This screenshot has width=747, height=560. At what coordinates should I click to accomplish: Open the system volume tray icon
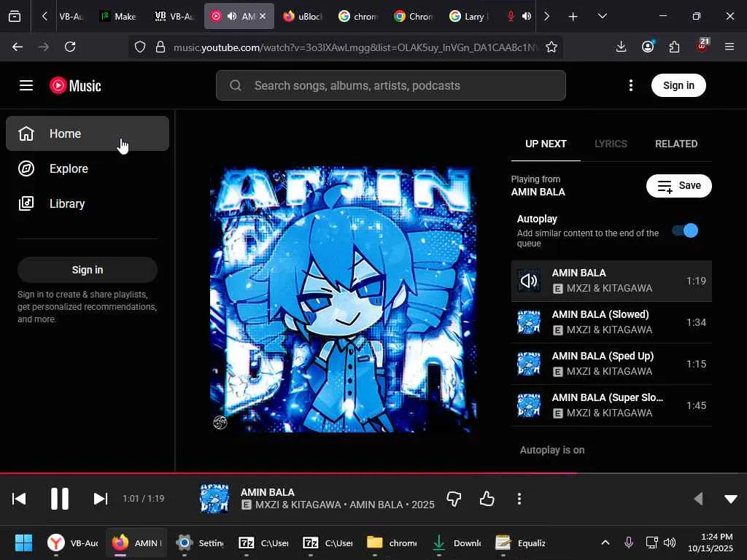pos(670,542)
